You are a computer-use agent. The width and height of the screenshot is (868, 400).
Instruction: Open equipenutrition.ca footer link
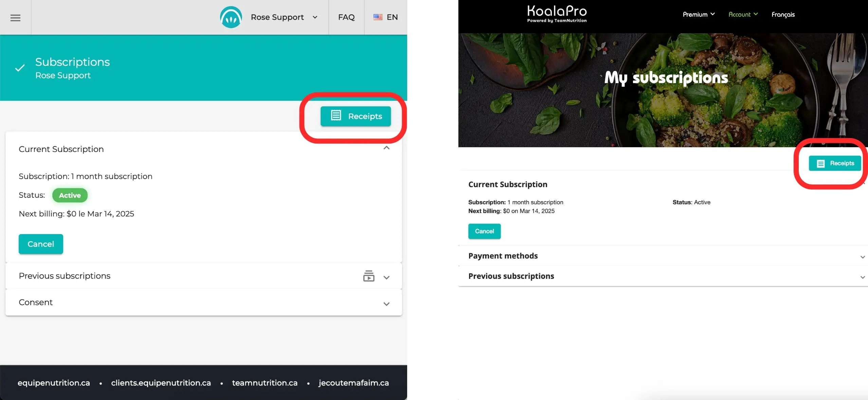(x=54, y=383)
